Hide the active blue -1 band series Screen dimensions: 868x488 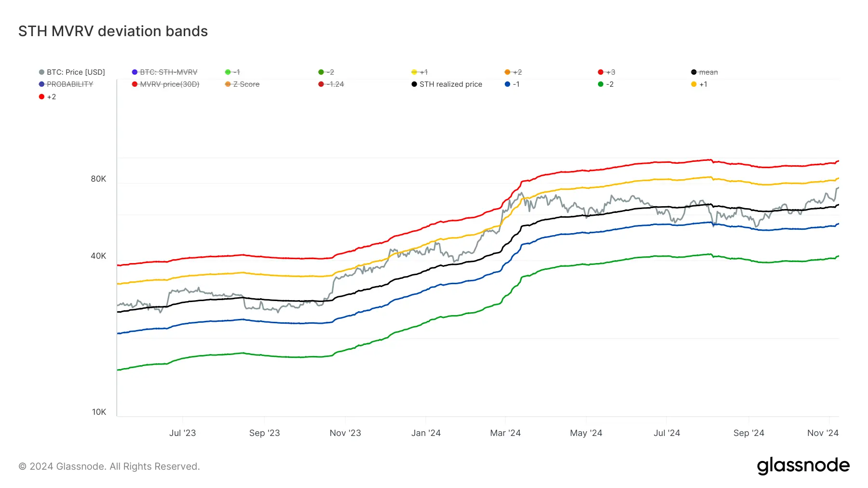coord(512,84)
